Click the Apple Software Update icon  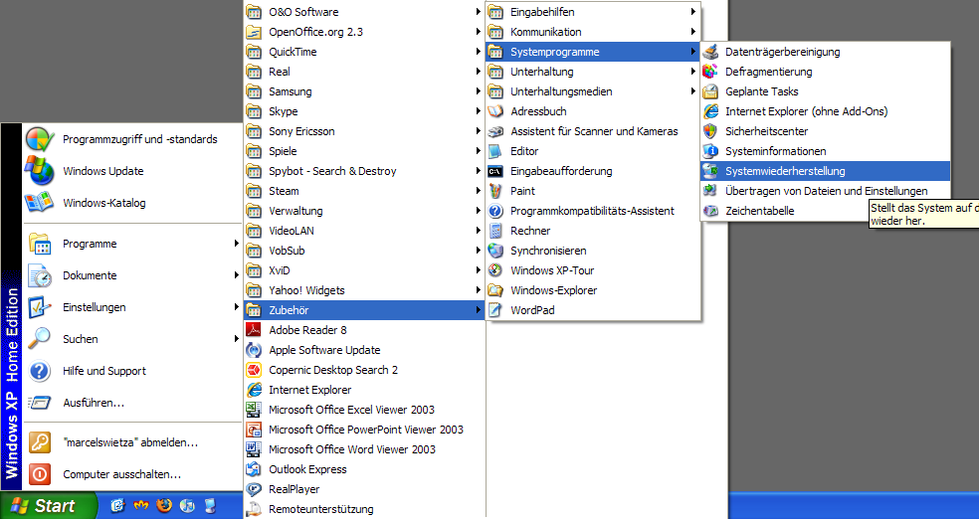[253, 350]
